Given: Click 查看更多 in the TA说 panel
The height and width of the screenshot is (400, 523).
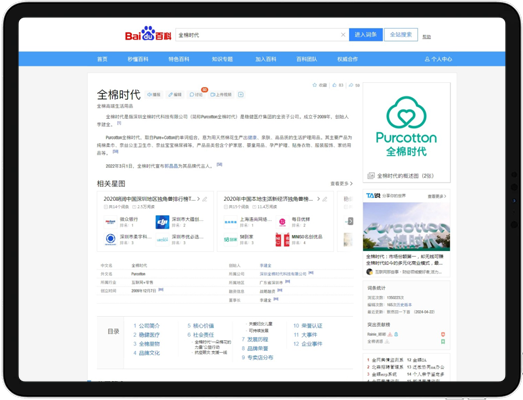Looking at the screenshot, I should (437, 196).
